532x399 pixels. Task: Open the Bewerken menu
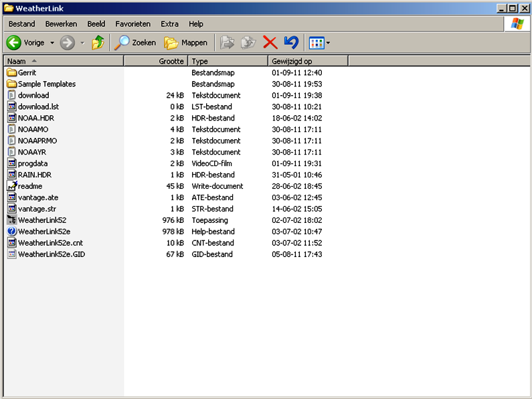point(61,24)
